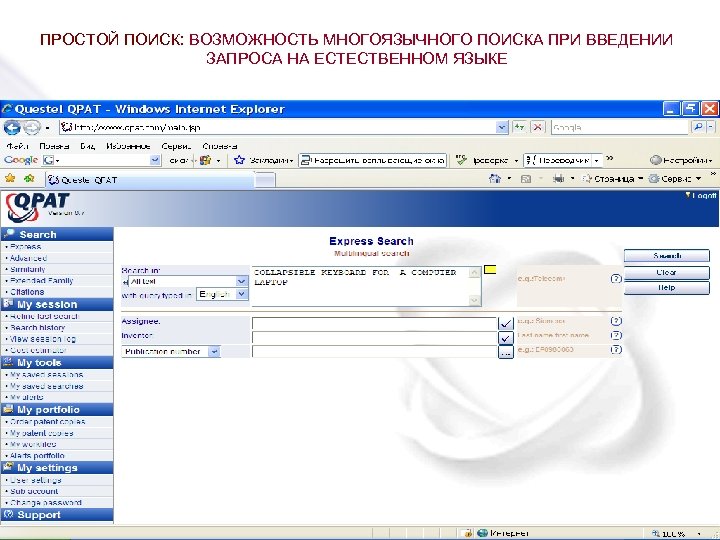Open the query language 'English' dropdown
The width and height of the screenshot is (720, 540).
point(242,294)
